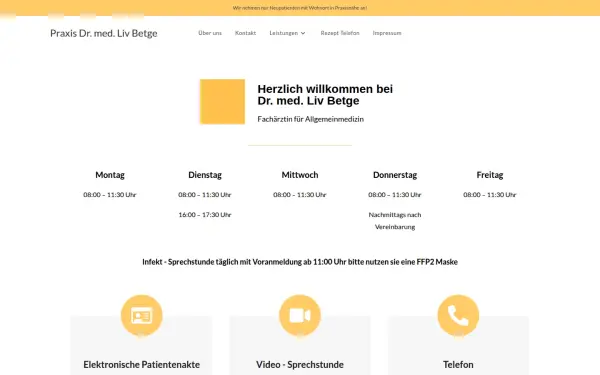Click Mittwoch's 08:00 – 11:30 Uhr hours
The width and height of the screenshot is (600, 375).
pyautogui.click(x=300, y=195)
